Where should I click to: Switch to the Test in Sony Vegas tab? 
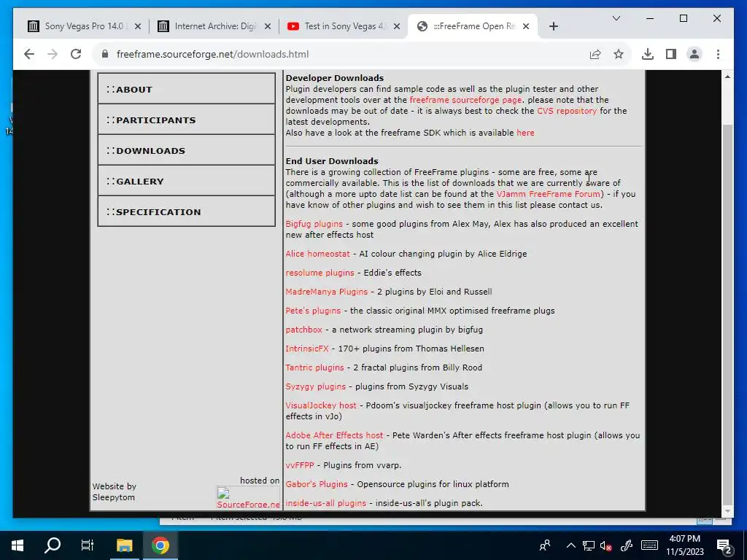point(344,26)
